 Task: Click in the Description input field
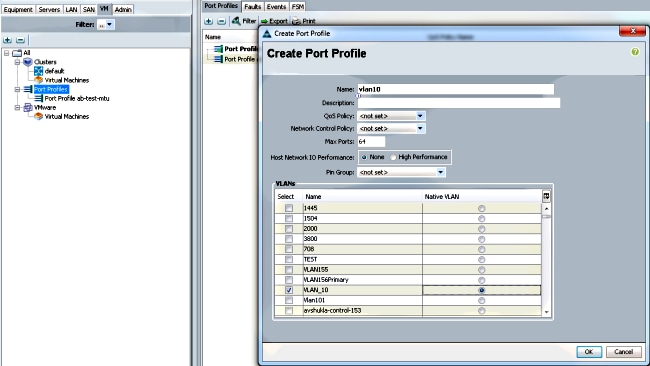pyautogui.click(x=458, y=103)
